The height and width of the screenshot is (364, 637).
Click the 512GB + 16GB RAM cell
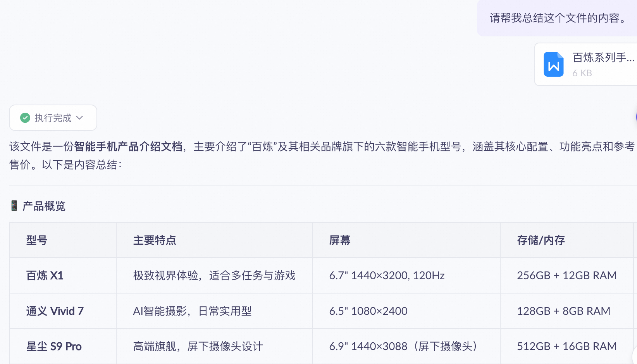[566, 346]
